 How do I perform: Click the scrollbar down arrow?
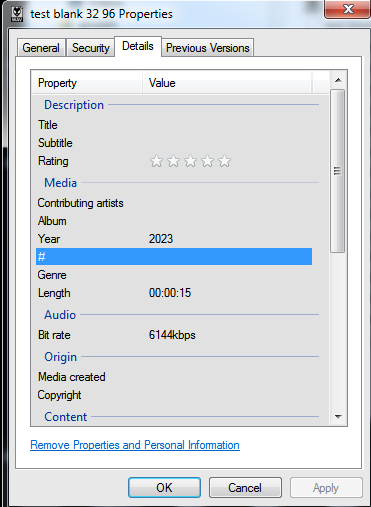(338, 417)
